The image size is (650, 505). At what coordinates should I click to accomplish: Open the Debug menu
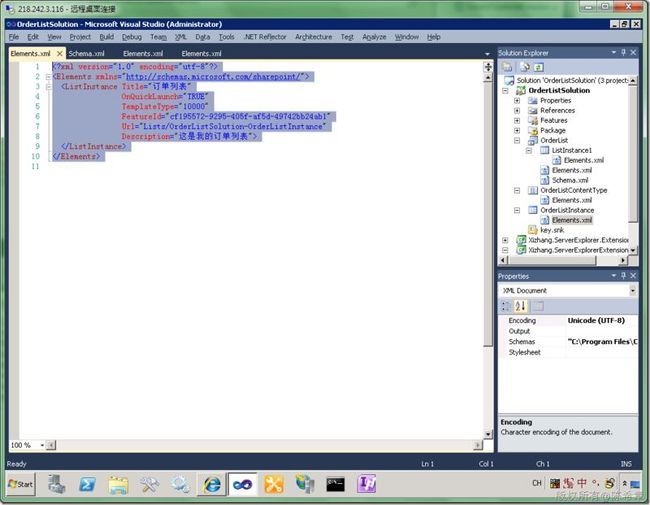click(x=131, y=37)
